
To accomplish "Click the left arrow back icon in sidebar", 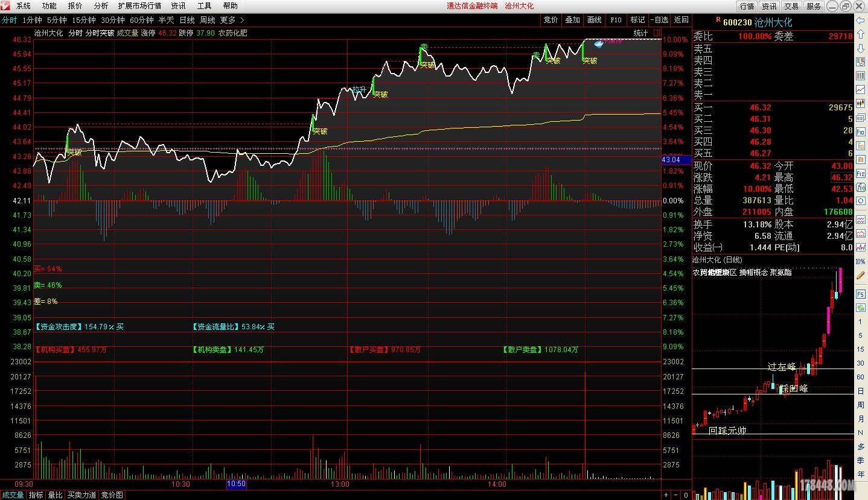I will pyautogui.click(x=860, y=21).
